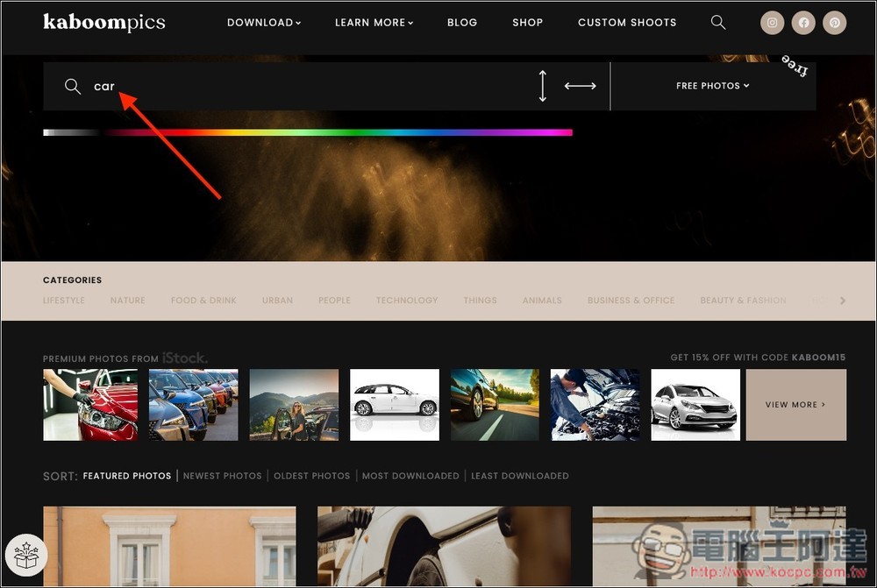Click the search field containing 'car'

(307, 86)
